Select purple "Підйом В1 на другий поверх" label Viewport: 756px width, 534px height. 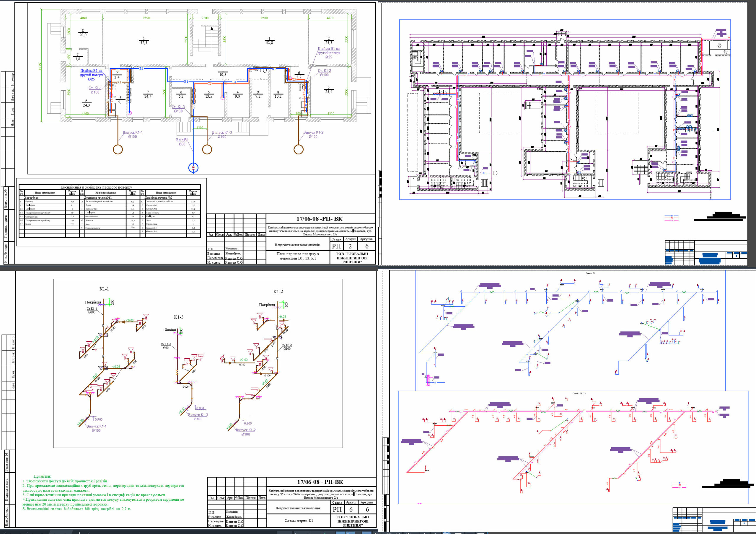(x=329, y=53)
